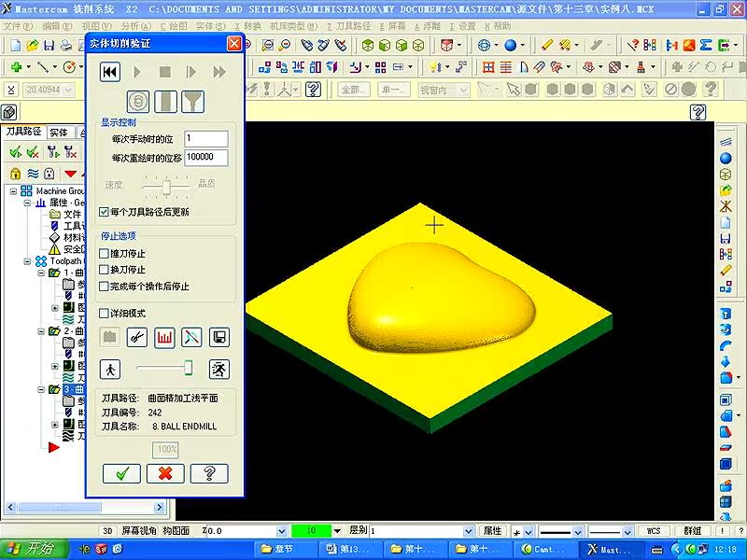
Task: Click the 屏幕视角 status bar button
Action: click(138, 531)
